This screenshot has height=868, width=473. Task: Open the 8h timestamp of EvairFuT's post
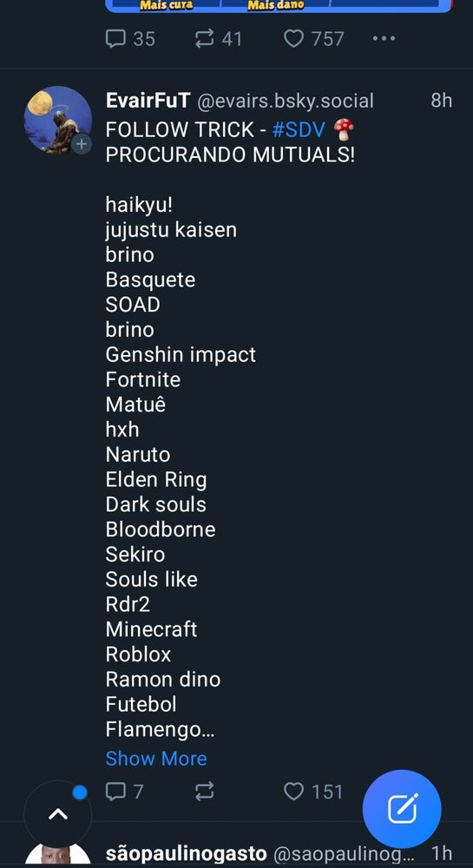tap(442, 101)
